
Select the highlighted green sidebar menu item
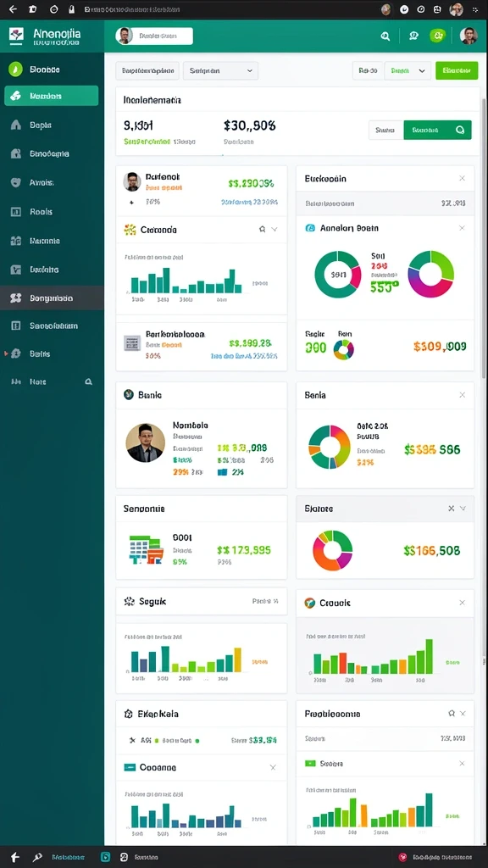point(52,96)
